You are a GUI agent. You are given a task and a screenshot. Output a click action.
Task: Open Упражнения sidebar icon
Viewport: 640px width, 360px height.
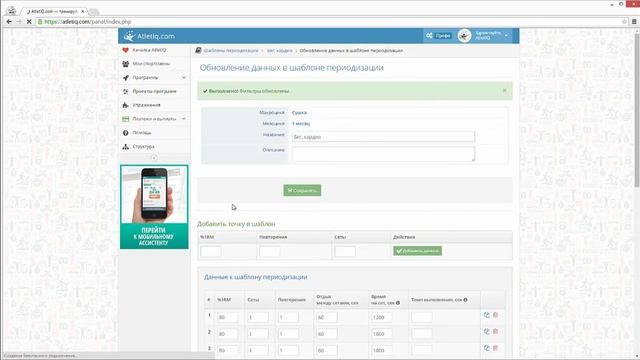pos(126,105)
